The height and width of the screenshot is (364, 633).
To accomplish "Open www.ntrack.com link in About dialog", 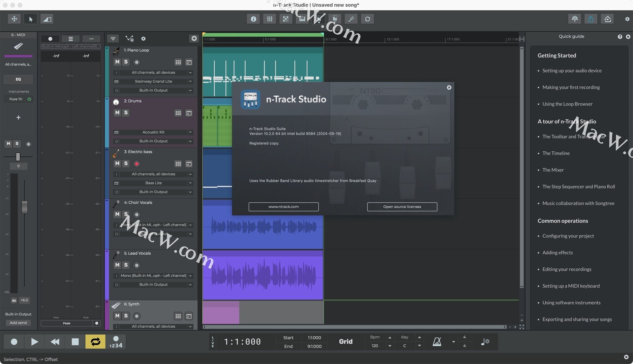I will [284, 207].
